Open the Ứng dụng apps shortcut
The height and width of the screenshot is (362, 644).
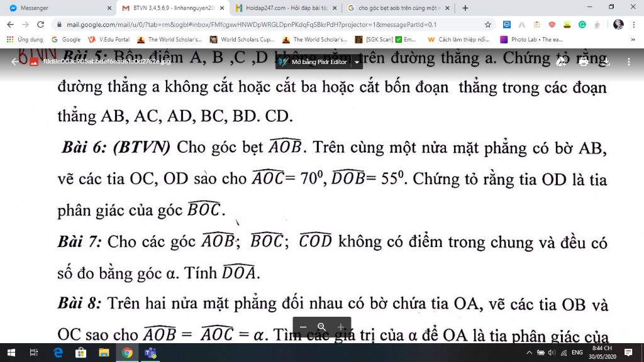click(25, 40)
